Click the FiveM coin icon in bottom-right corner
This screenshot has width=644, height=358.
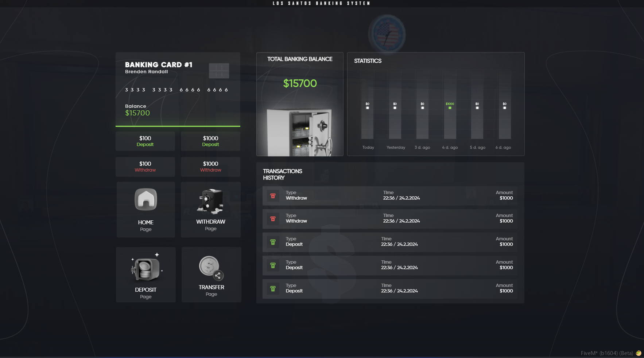tap(638, 353)
